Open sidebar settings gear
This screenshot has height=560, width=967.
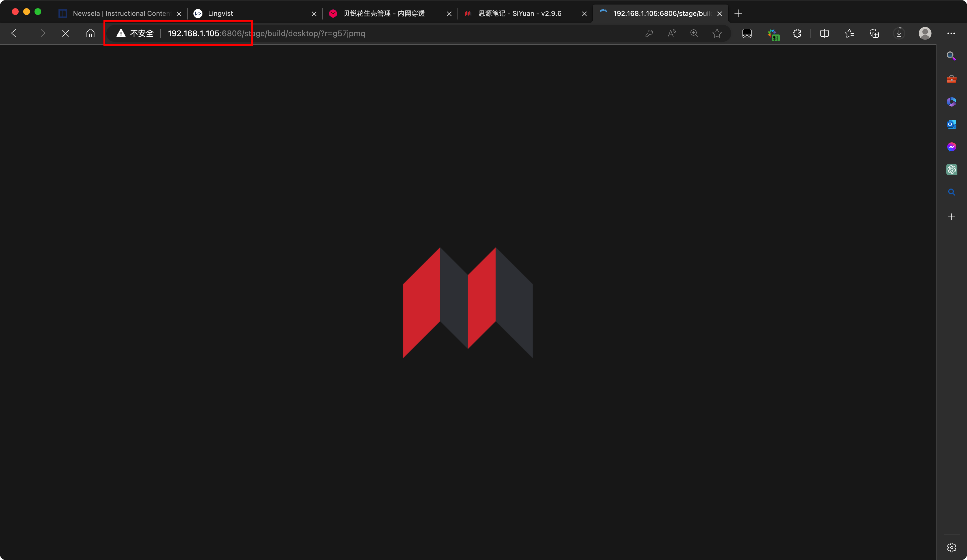point(951,547)
